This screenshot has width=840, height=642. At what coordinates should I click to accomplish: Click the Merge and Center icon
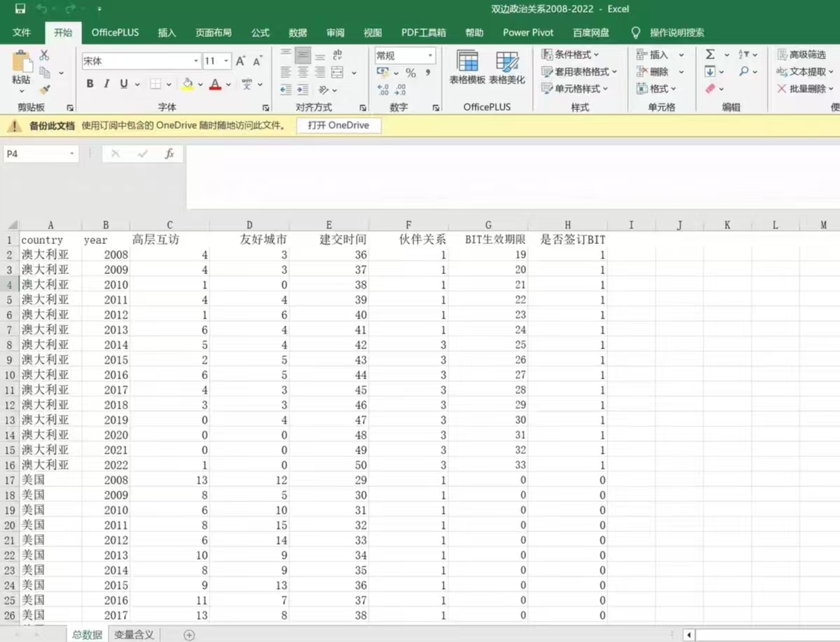click(338, 72)
